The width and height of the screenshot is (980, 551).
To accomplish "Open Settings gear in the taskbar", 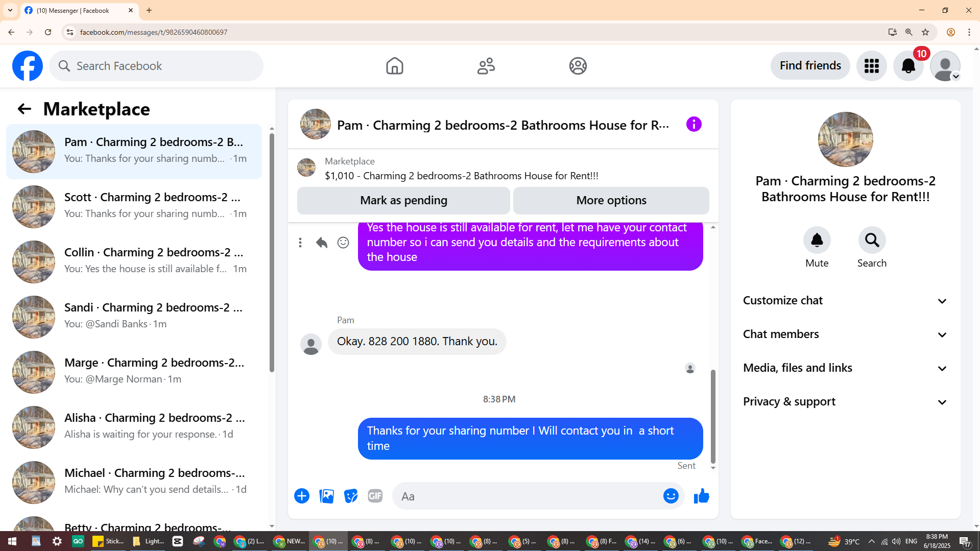I will click(57, 541).
